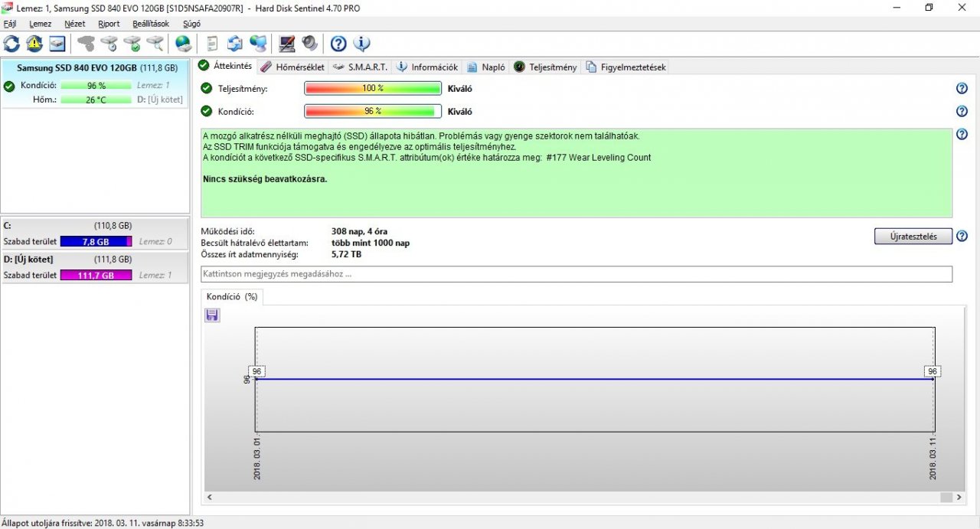Click the globe and monitor network icon
The height and width of the screenshot is (529, 980).
(x=259, y=43)
